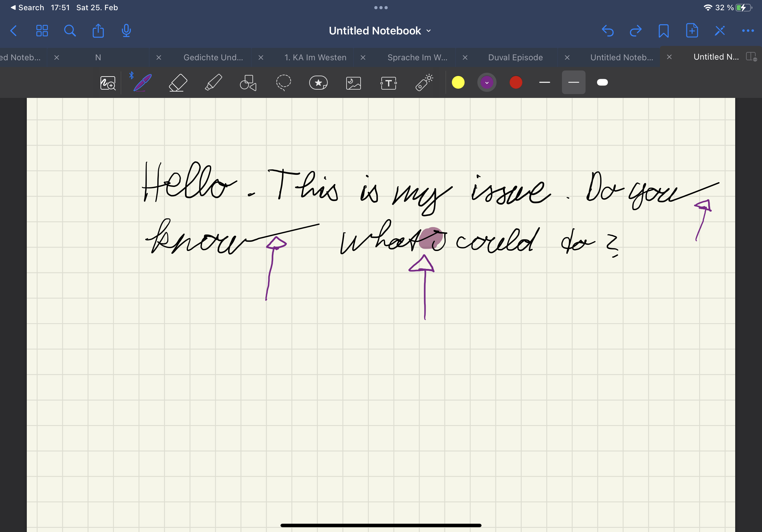Toggle bookmark for this page
The image size is (762, 532).
[663, 31]
